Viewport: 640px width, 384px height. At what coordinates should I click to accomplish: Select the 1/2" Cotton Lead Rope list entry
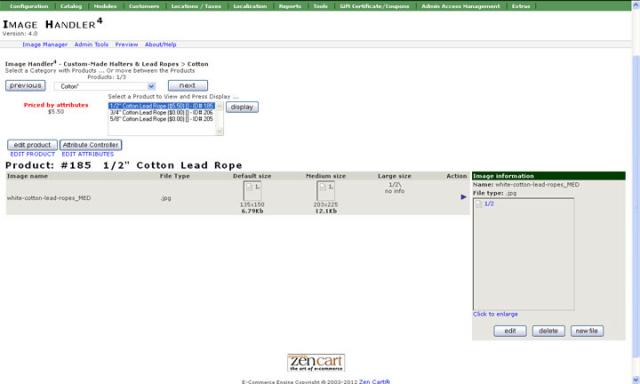click(x=162, y=106)
